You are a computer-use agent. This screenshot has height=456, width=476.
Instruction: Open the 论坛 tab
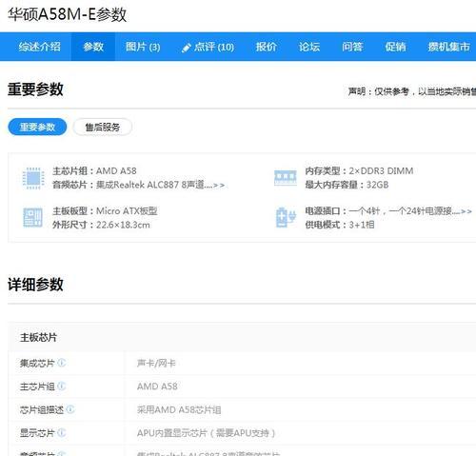[309, 47]
